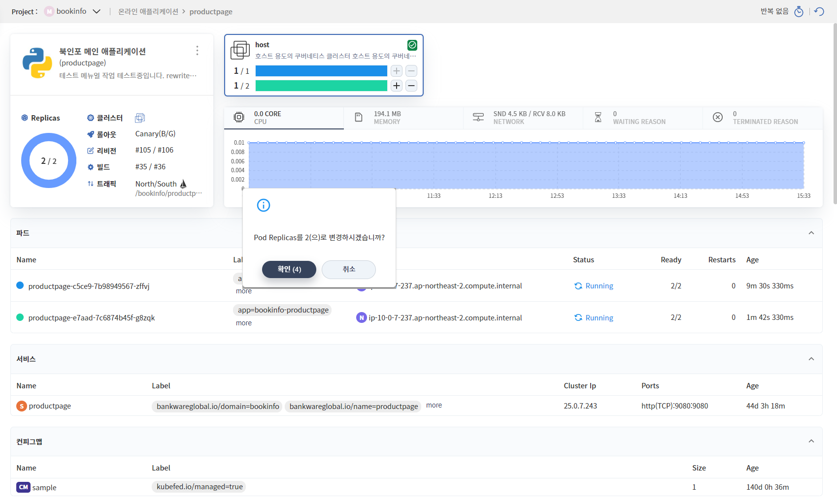Screen dimensions: 837x504
Task: Click the 트래픽 arrows icon
Action: point(91,184)
